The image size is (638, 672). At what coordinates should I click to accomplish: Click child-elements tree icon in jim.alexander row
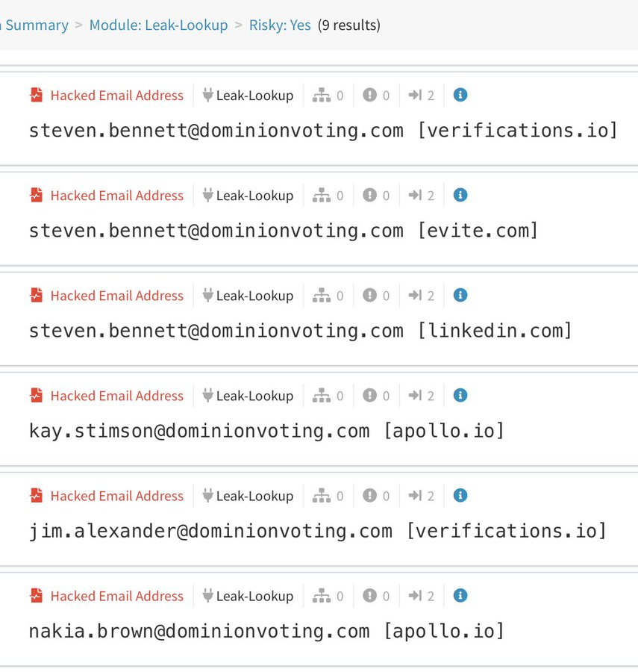(322, 496)
